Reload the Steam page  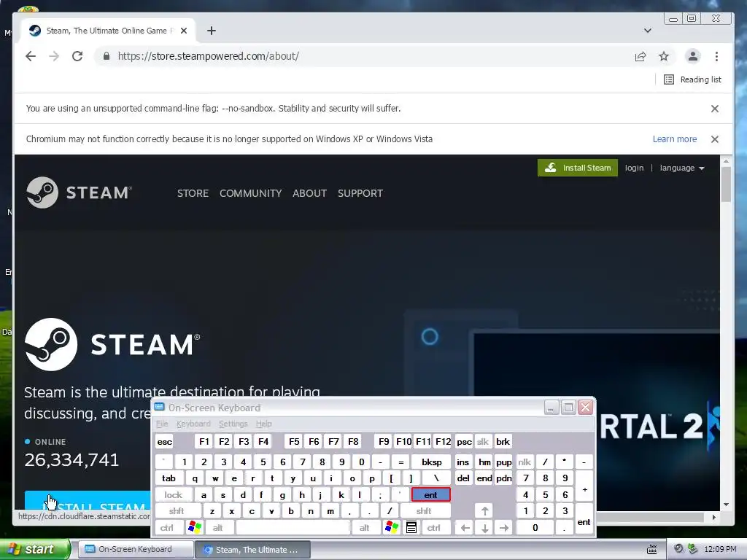click(x=77, y=56)
